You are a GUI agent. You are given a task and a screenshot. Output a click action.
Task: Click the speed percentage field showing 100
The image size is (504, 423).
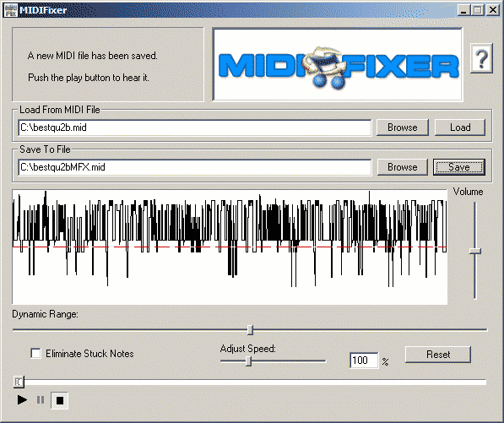pyautogui.click(x=364, y=361)
